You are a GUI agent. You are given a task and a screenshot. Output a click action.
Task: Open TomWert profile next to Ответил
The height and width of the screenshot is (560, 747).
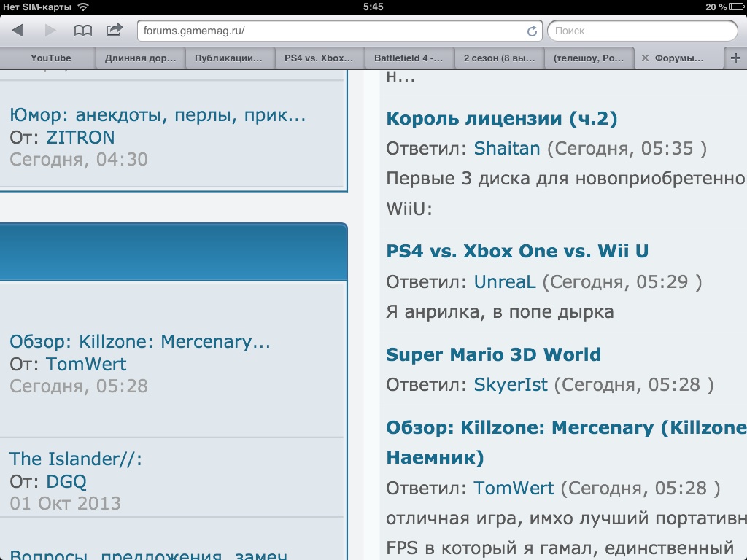click(x=514, y=488)
